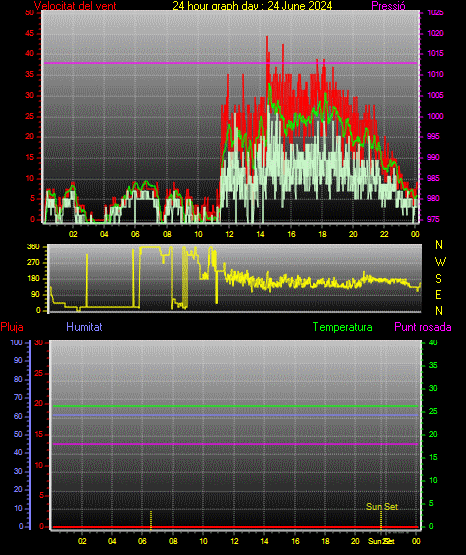Click the sunset dotted marker line
The image size is (466, 555).
coord(381,520)
